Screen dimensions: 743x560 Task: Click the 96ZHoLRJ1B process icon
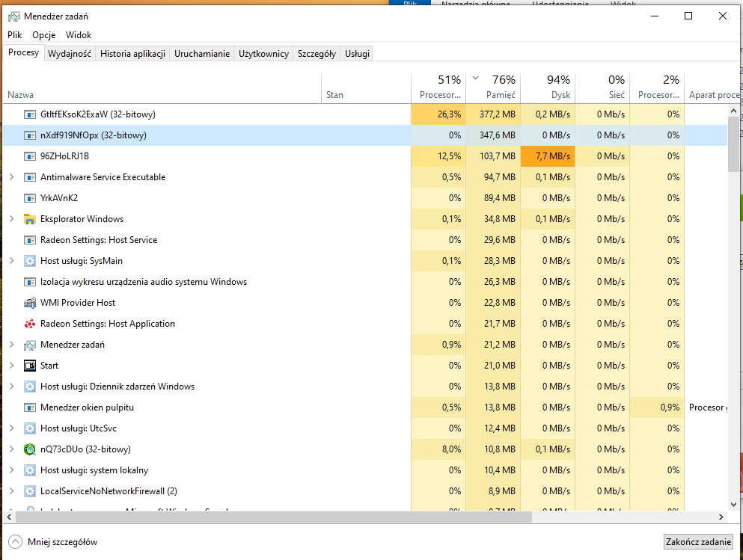[x=30, y=156]
